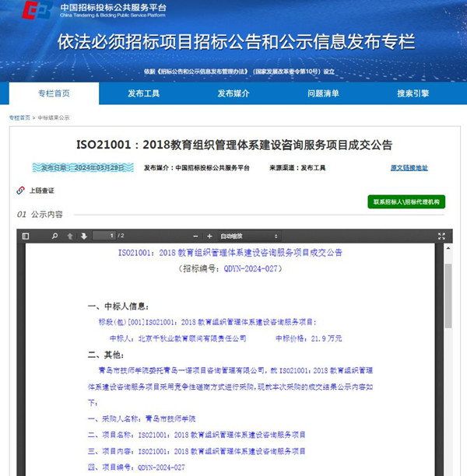
Task: Open the 发布媒介 tab
Action: [233, 93]
